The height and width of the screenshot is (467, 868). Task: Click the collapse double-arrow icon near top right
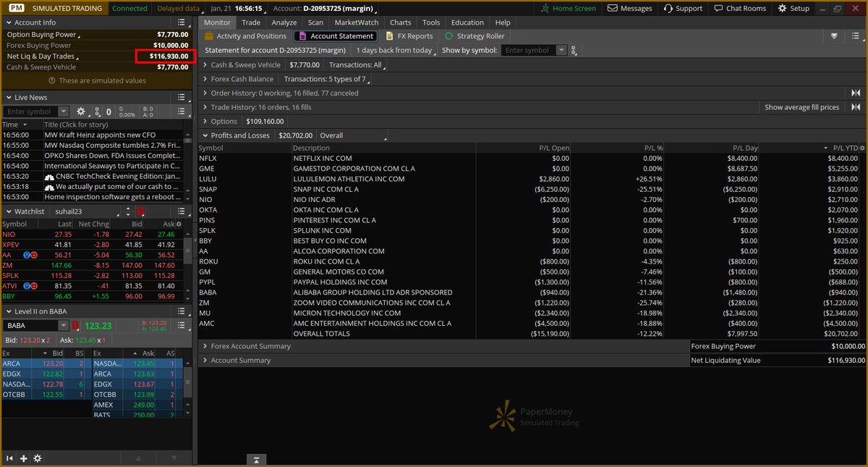click(x=834, y=35)
